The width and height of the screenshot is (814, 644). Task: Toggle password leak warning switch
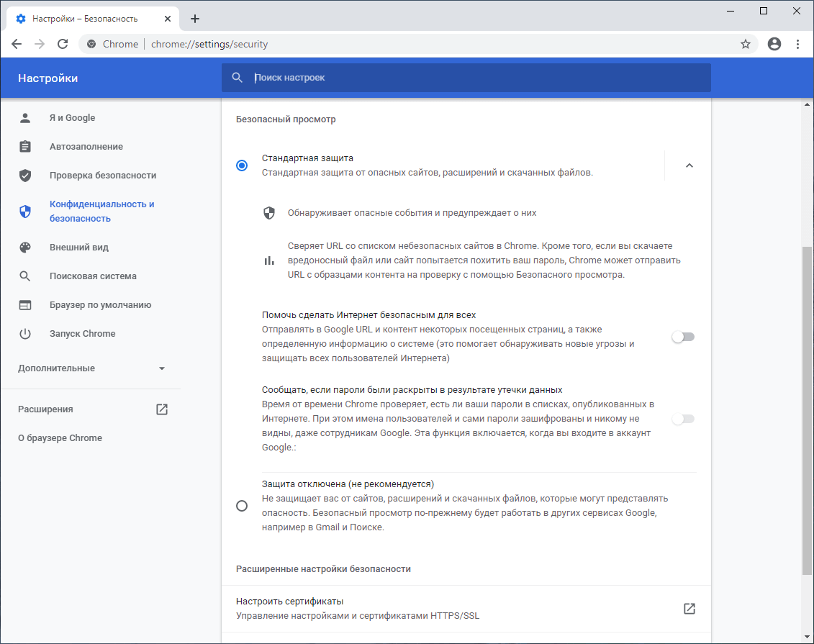(x=683, y=419)
